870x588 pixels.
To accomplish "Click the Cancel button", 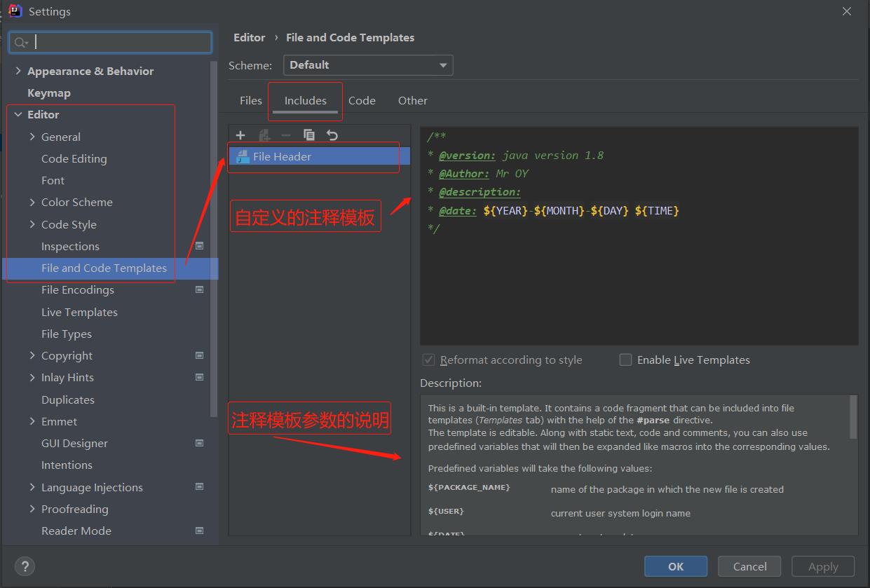I will pyautogui.click(x=750, y=566).
